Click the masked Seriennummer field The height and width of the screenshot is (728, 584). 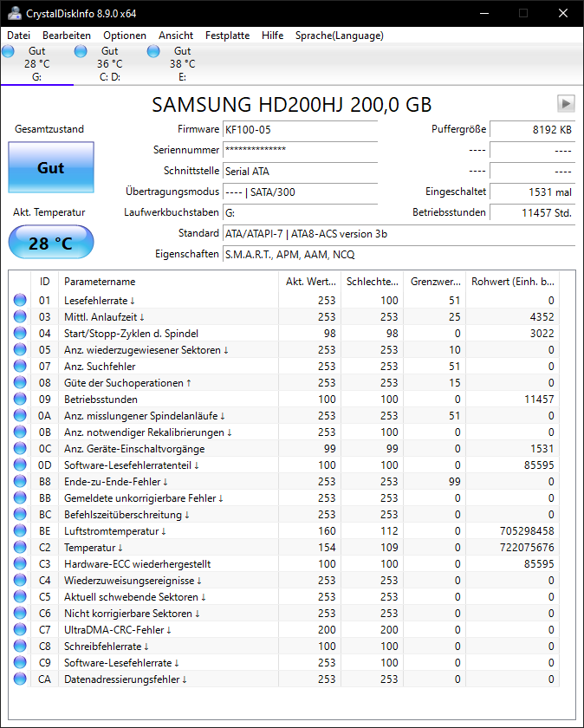click(300, 151)
